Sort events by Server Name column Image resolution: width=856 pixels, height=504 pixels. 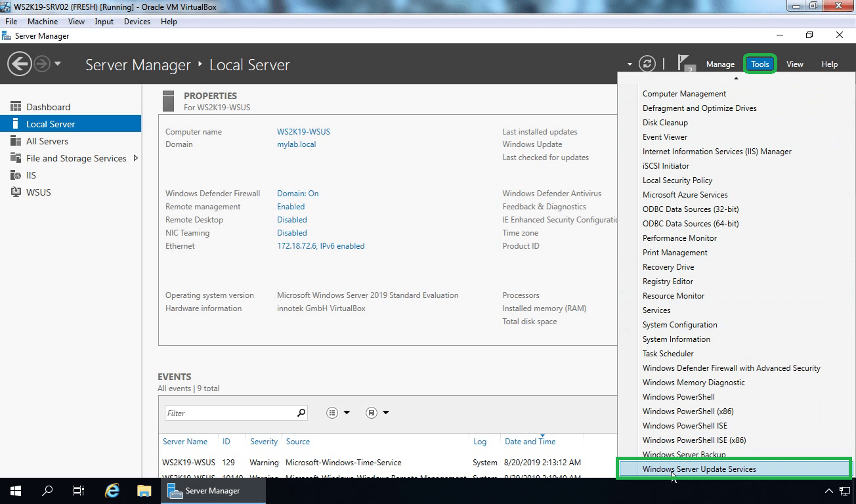click(185, 442)
